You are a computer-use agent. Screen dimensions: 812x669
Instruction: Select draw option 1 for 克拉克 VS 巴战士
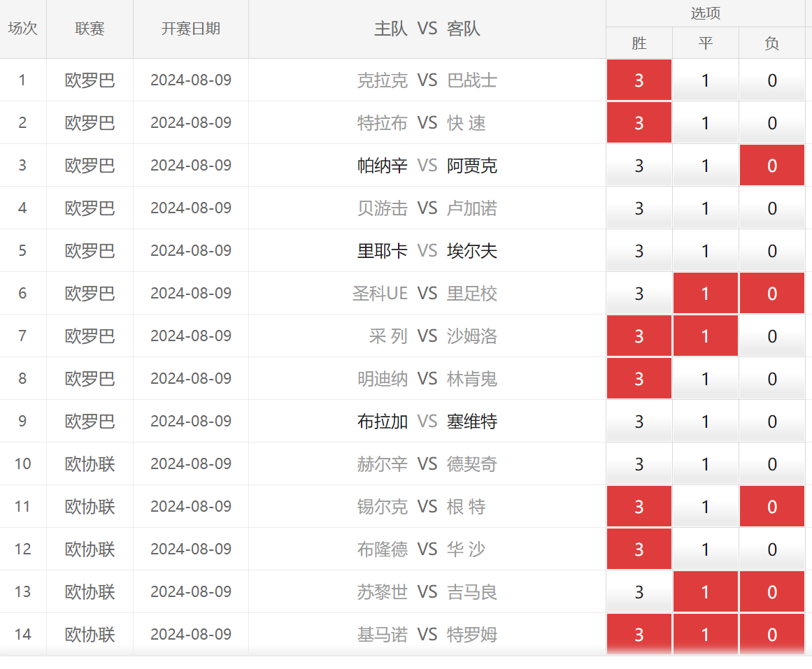pyautogui.click(x=705, y=80)
